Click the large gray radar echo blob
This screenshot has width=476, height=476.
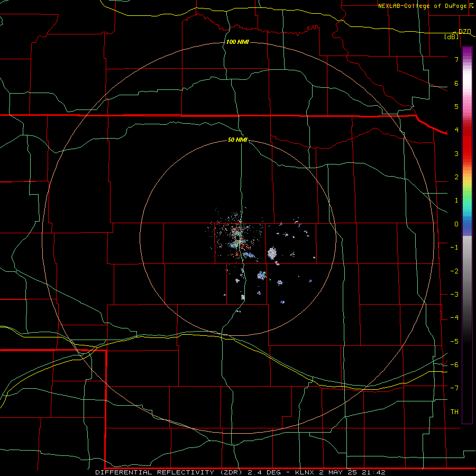coord(272,253)
